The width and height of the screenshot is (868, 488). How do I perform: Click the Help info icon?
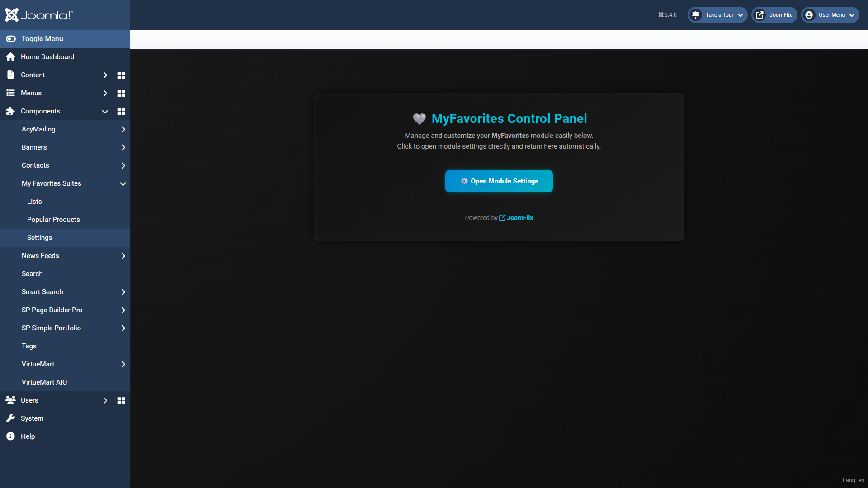(x=10, y=436)
